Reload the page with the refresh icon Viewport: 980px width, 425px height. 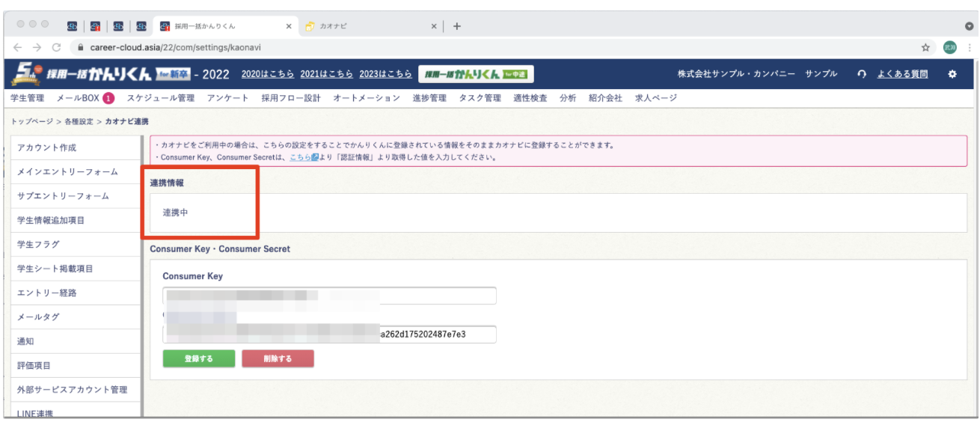[57, 46]
